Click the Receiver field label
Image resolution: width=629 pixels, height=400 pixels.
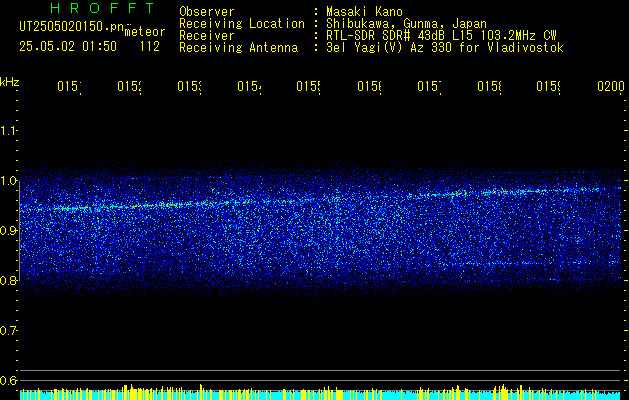click(x=207, y=36)
